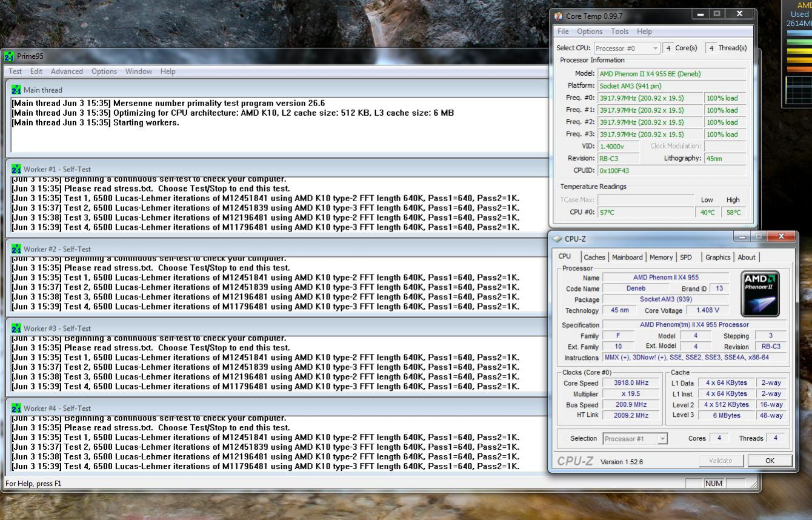812x520 pixels.
Task: Click the Main thread window icon
Action: [x=16, y=90]
